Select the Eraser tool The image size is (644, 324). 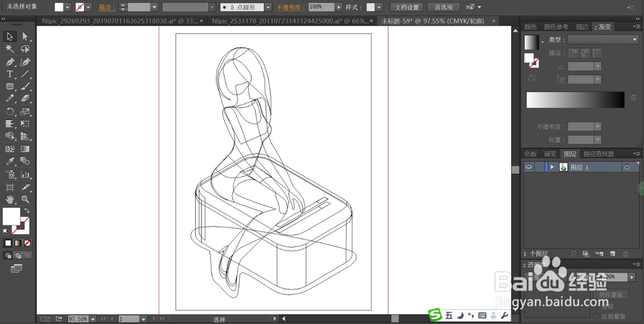click(25, 99)
